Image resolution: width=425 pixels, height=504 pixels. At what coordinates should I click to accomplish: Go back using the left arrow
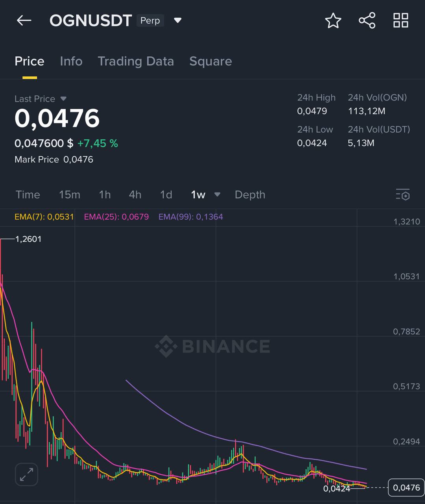(24, 20)
